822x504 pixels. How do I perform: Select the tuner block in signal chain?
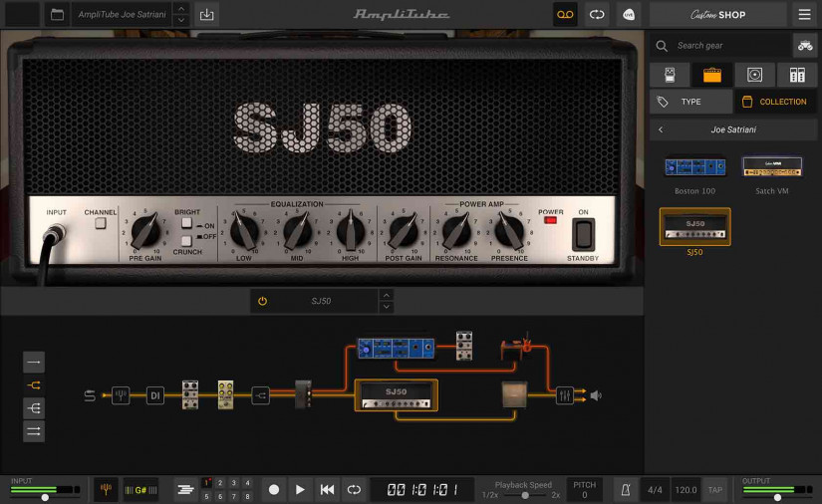(x=121, y=395)
